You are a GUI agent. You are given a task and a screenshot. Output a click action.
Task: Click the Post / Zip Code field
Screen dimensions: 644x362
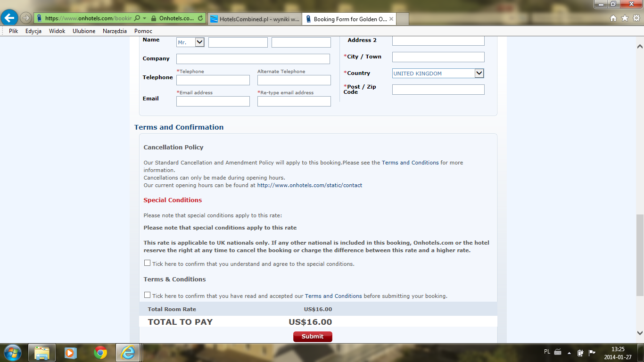tap(438, 90)
